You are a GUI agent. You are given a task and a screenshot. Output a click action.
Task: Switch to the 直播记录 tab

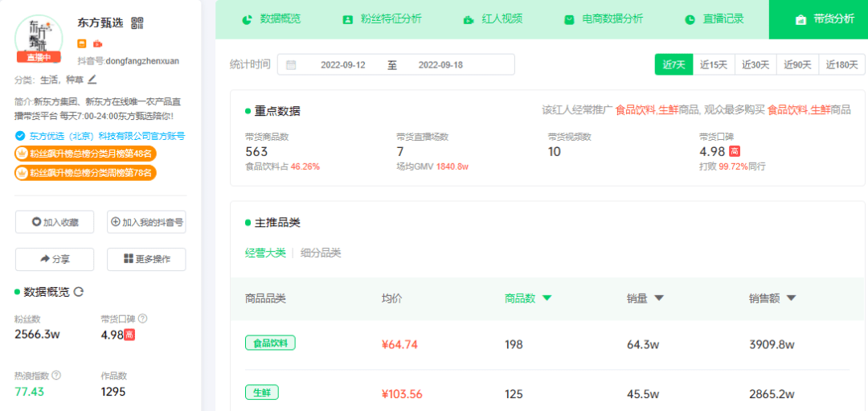tap(714, 19)
